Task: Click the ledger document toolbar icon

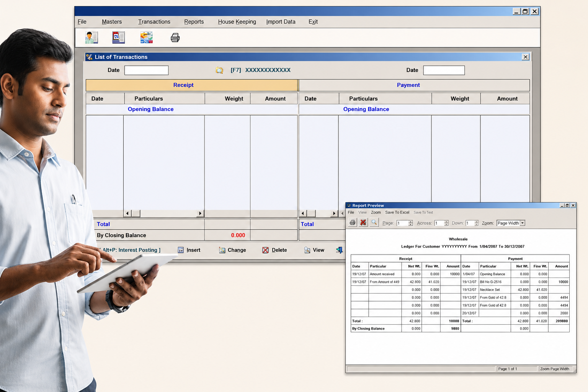Action: 118,38
